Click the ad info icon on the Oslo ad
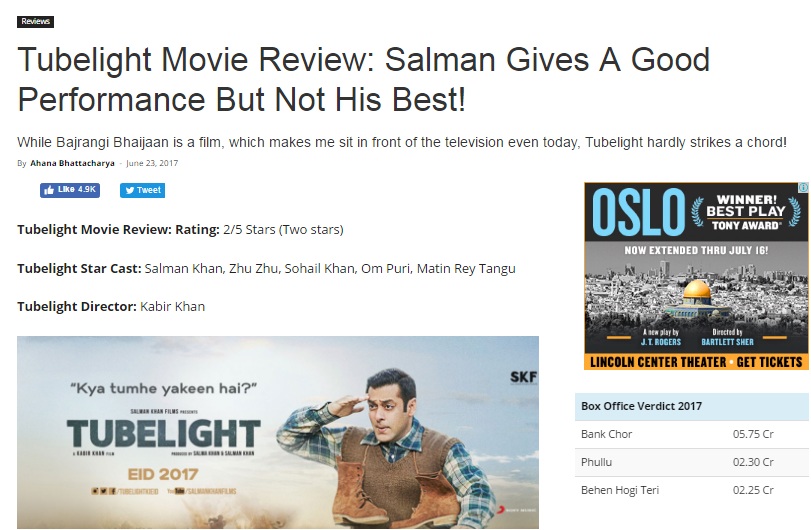This screenshot has height=530, width=811. click(803, 187)
